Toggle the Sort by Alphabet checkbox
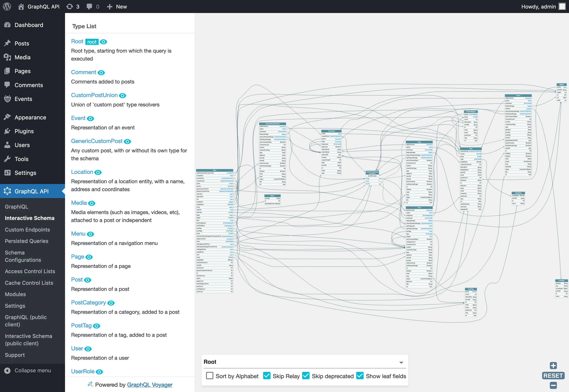 point(210,376)
